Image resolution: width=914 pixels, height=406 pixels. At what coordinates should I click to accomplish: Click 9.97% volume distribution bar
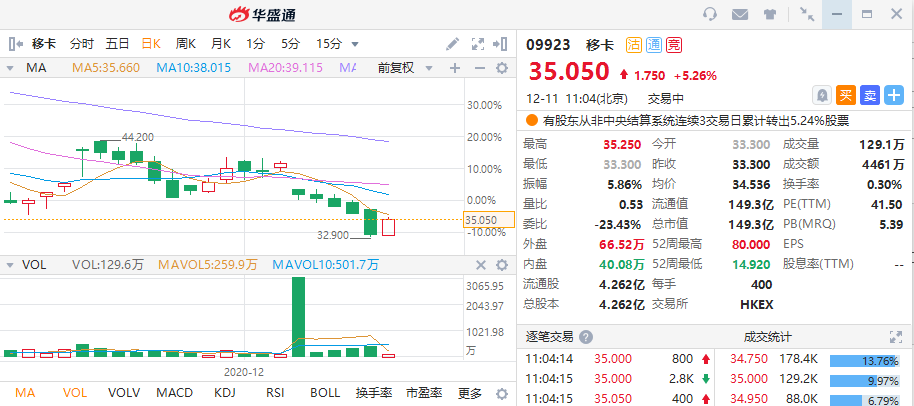864,380
